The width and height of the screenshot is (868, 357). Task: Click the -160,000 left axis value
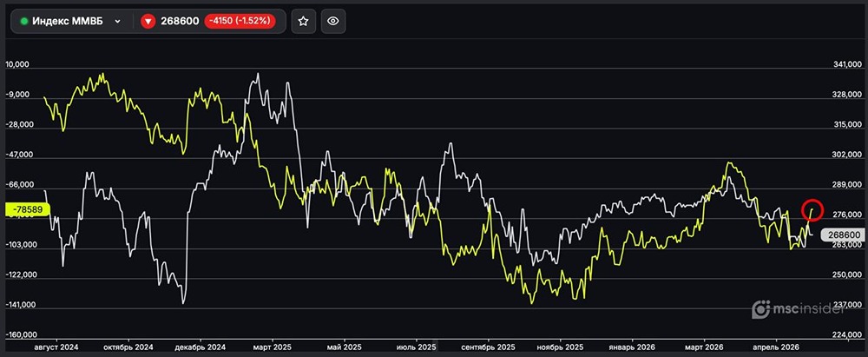click(x=21, y=334)
